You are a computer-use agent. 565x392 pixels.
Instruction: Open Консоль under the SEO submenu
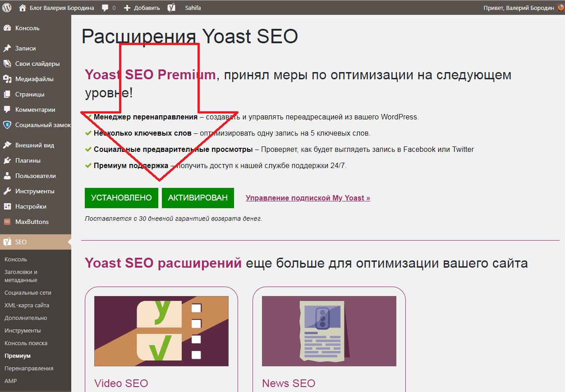(x=16, y=259)
